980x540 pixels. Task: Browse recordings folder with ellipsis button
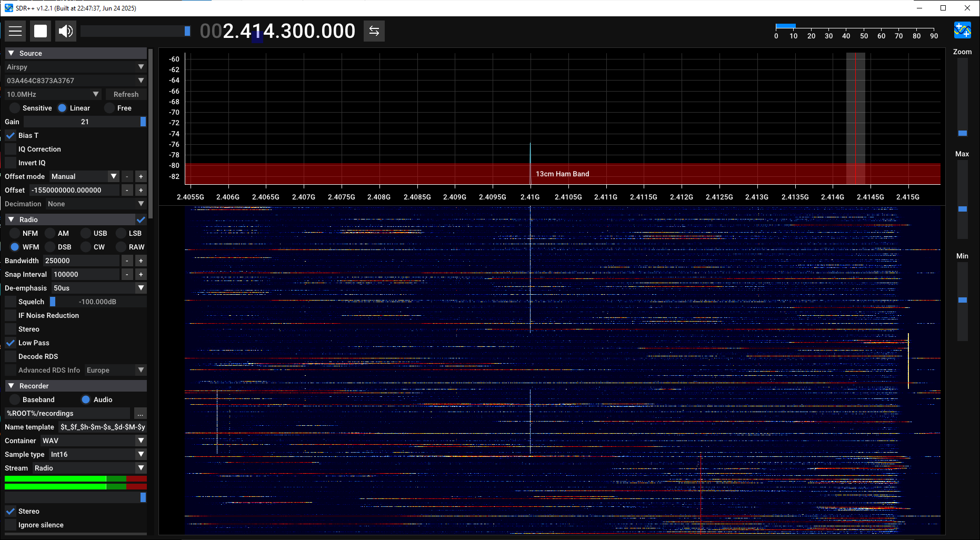[x=140, y=413]
